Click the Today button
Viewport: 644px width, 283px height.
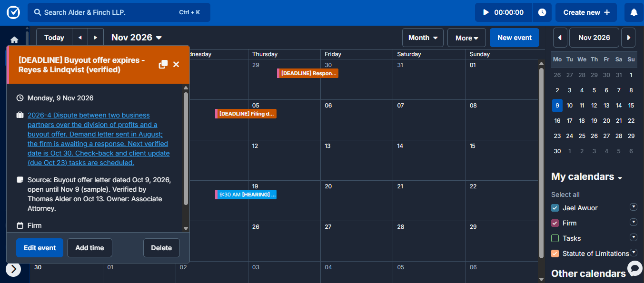[x=54, y=38]
